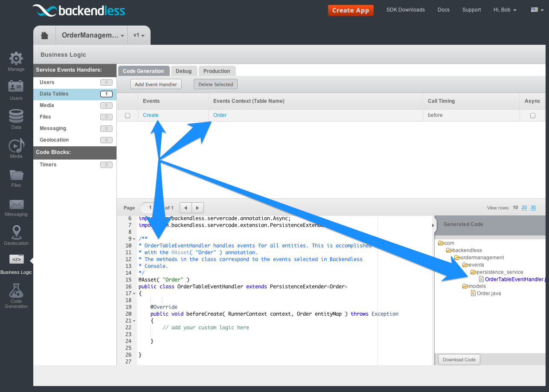This screenshot has width=549, height=392.
Task: Fold code at line 9 arrow
Action: coord(134,239)
